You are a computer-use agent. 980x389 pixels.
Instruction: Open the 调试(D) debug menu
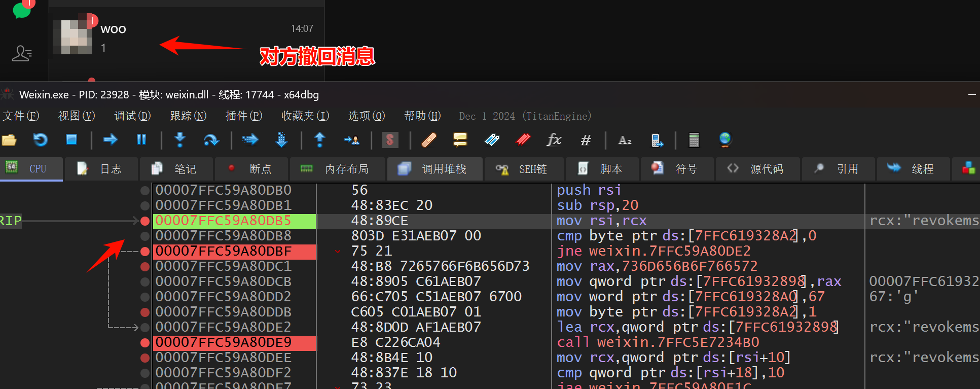(132, 116)
